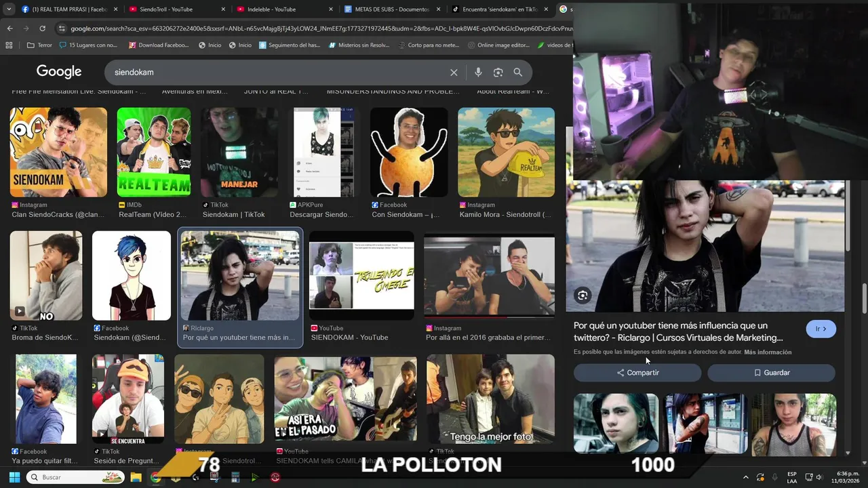Close the METAS DE SUBS tab

[437, 9]
